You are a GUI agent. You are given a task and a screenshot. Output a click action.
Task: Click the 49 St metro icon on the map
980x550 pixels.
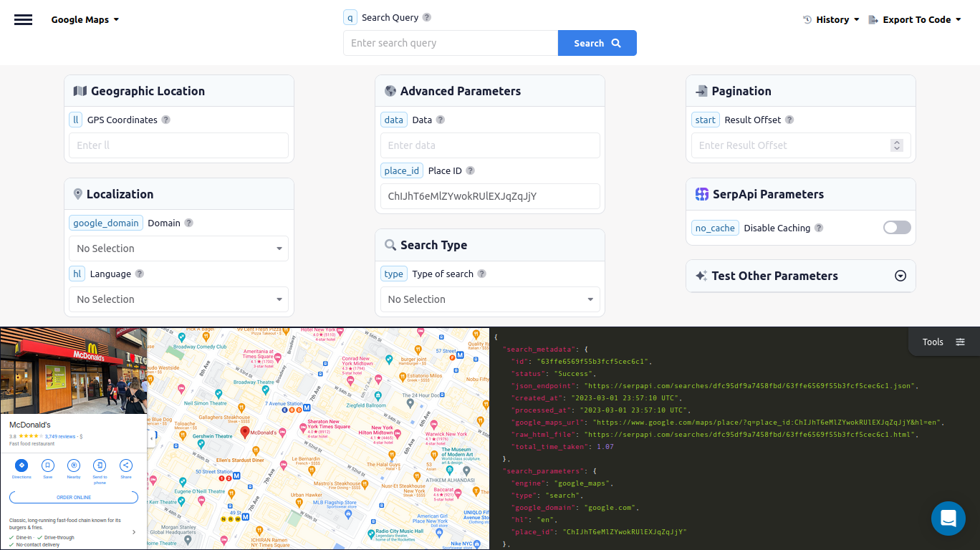coord(247,516)
